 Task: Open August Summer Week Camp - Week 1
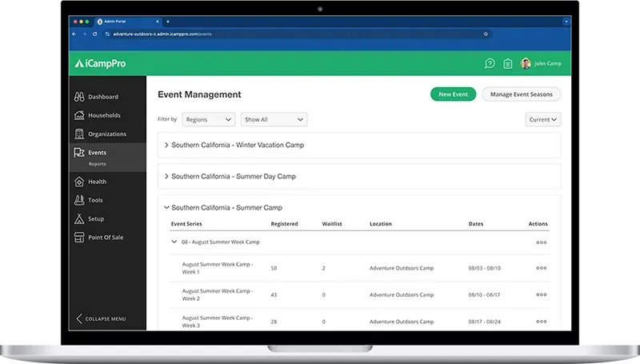(217, 268)
